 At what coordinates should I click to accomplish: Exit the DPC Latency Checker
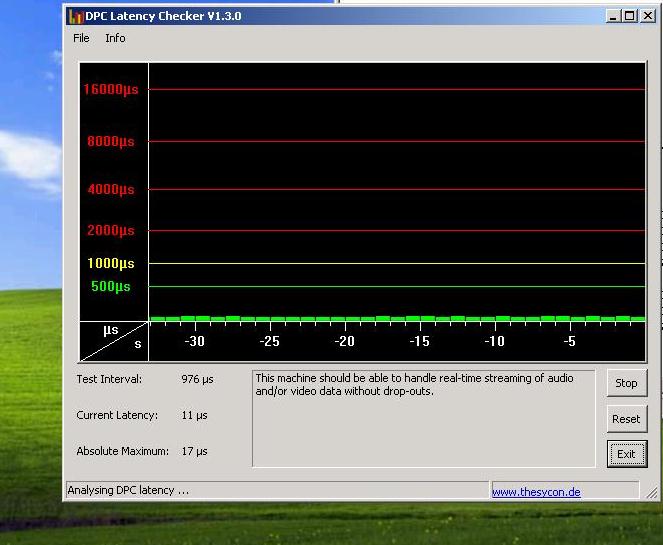coord(626,454)
